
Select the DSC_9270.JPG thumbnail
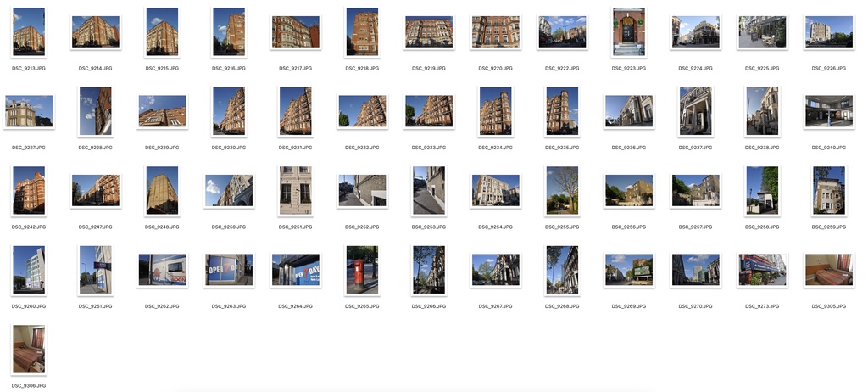point(695,270)
